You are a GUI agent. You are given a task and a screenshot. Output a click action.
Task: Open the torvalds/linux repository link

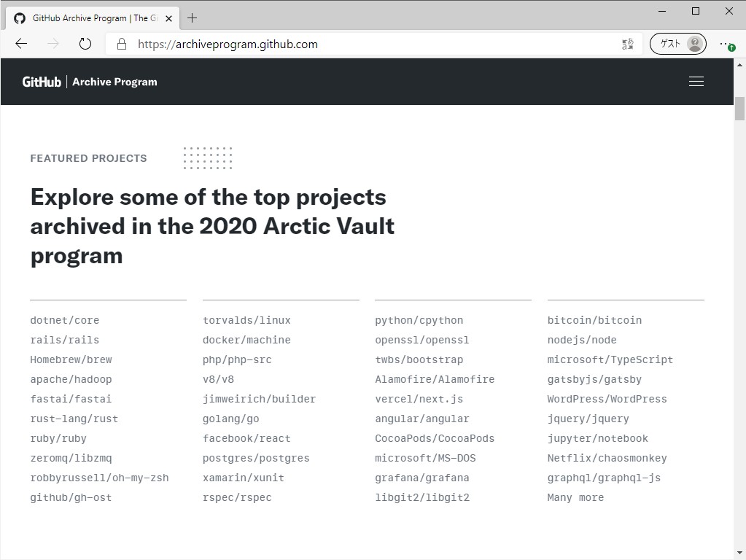point(246,319)
